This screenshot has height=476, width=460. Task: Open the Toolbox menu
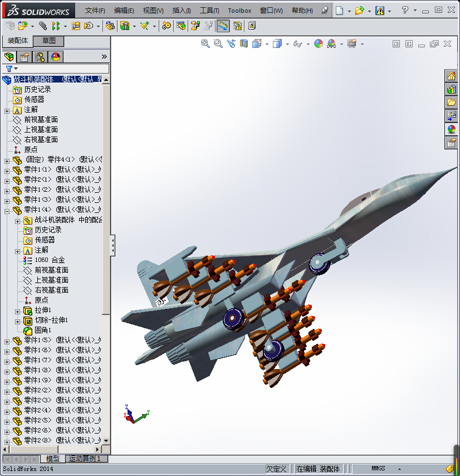[239, 11]
